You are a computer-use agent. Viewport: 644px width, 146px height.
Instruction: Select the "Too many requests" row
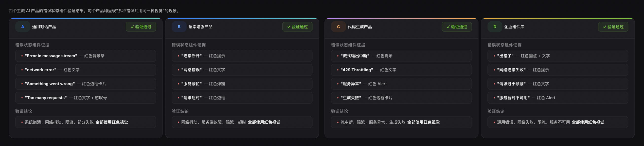click(86, 98)
